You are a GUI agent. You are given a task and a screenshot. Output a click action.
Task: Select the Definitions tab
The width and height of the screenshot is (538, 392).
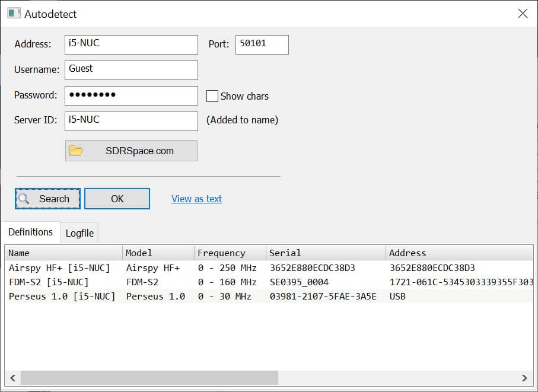pos(30,232)
